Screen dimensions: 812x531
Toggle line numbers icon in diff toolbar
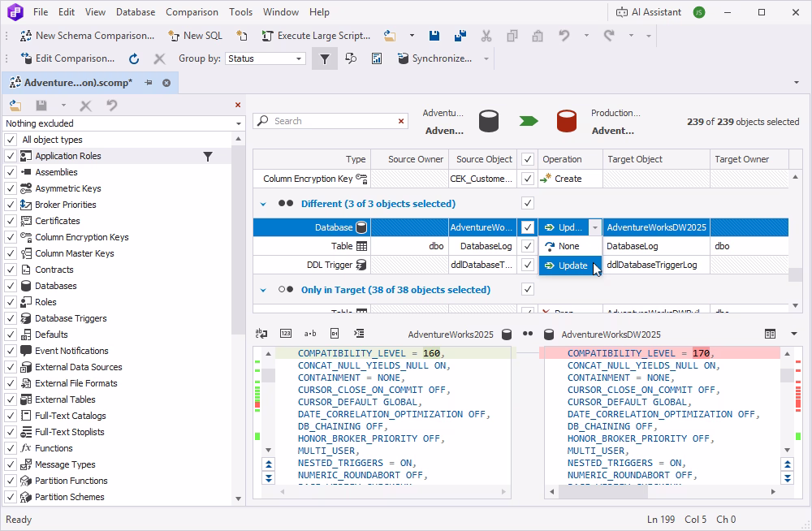[x=285, y=334]
